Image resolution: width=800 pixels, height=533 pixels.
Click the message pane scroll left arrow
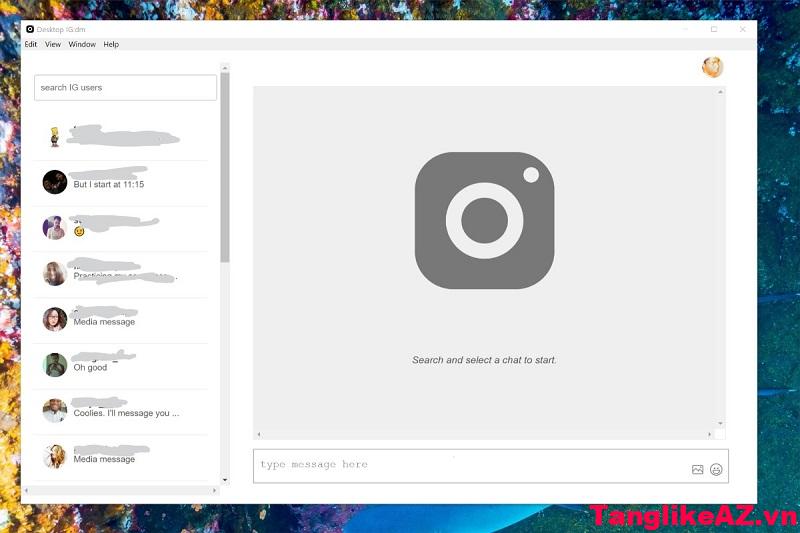tap(259, 434)
